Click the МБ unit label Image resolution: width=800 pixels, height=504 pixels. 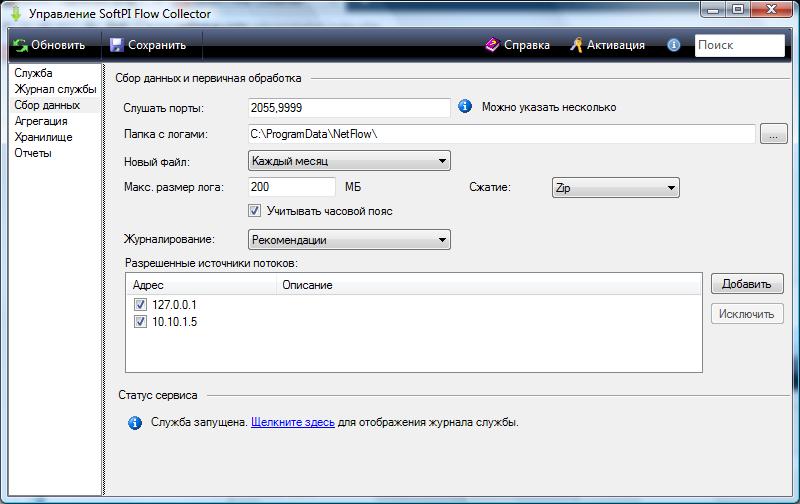pyautogui.click(x=353, y=187)
